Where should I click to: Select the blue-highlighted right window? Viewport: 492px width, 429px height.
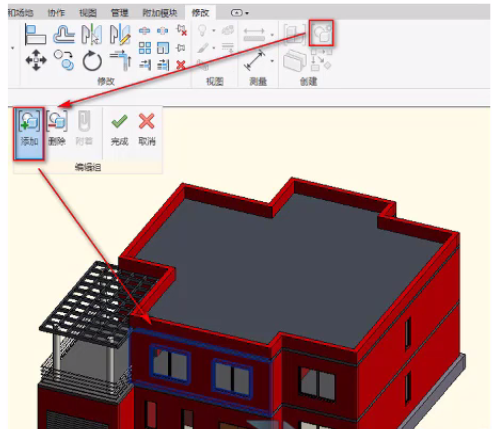232,379
